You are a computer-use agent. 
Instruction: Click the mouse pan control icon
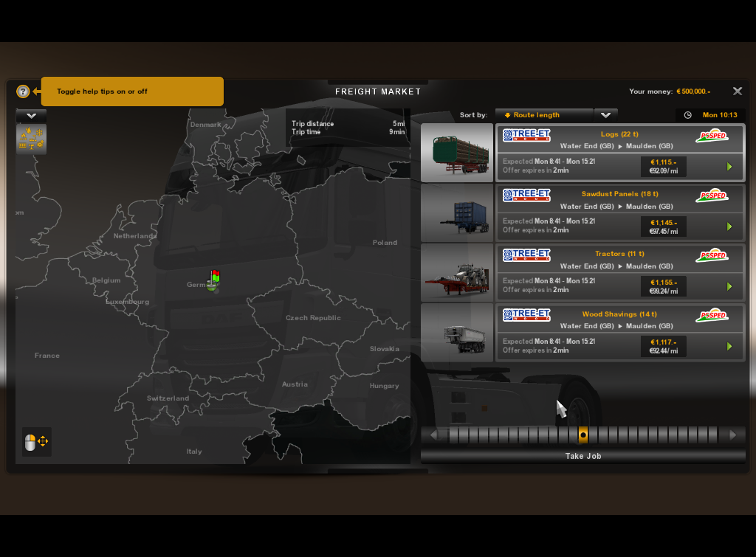point(37,441)
